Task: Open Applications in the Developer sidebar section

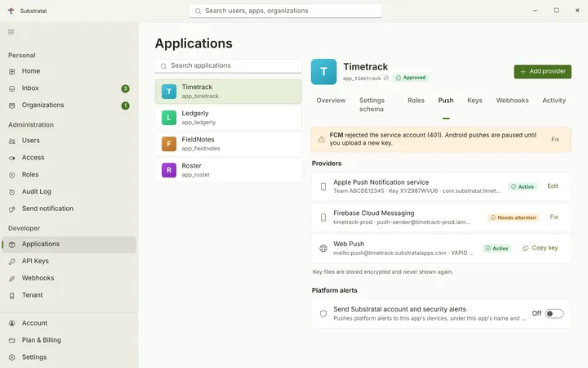Action: coord(69,244)
